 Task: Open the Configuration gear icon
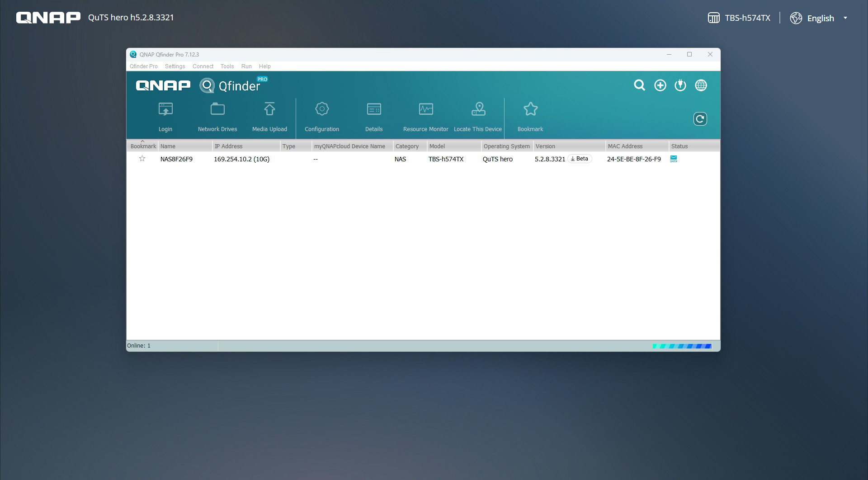[x=322, y=110]
